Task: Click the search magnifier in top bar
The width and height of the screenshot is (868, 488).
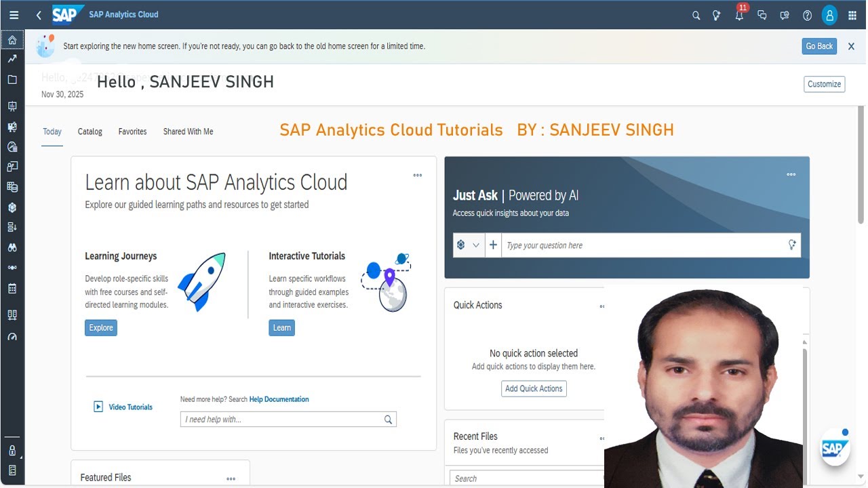Action: coord(696,15)
